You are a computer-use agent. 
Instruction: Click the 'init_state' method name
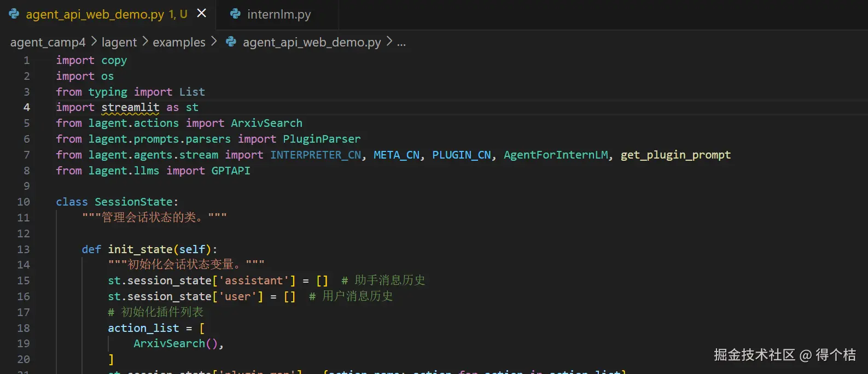pyautogui.click(x=140, y=249)
